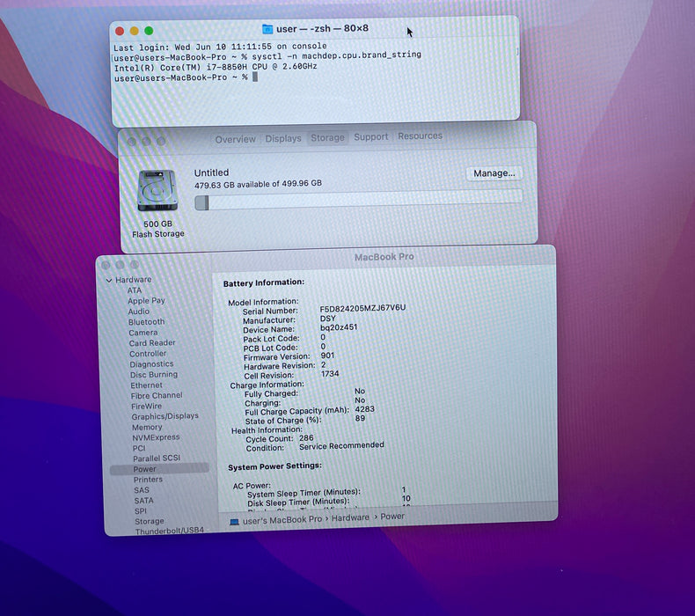The width and height of the screenshot is (695, 616).
Task: Click battery serial number F5D824205MZJ67V6U
Action: (x=362, y=308)
